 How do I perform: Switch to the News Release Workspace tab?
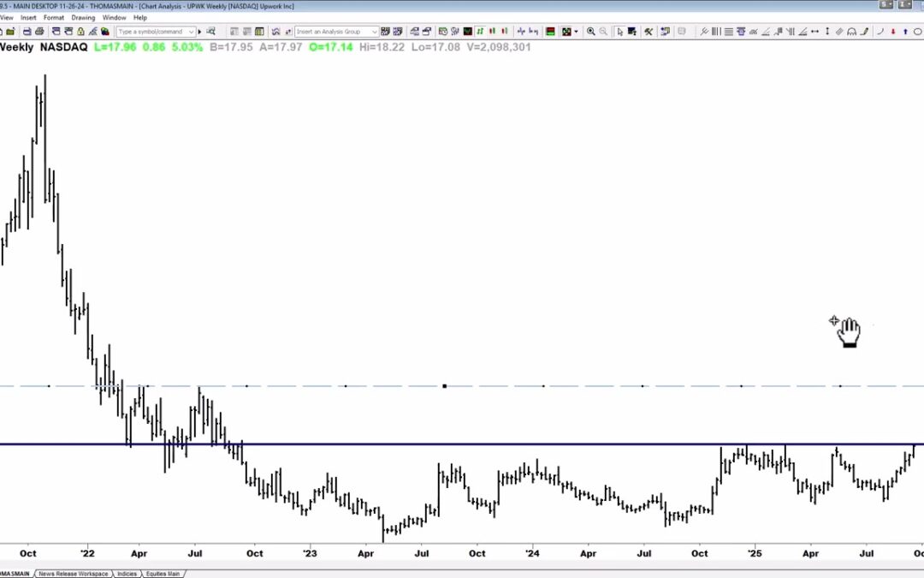coord(73,574)
